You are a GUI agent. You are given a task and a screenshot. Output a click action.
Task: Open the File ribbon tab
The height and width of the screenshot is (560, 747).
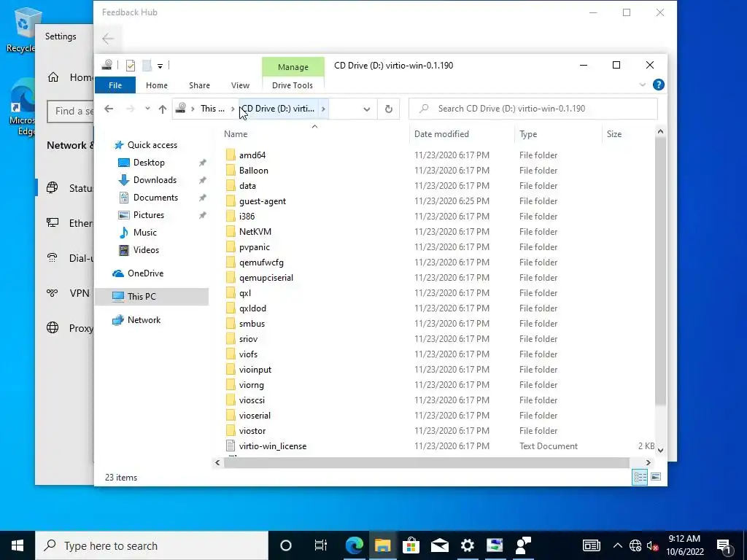click(x=115, y=85)
